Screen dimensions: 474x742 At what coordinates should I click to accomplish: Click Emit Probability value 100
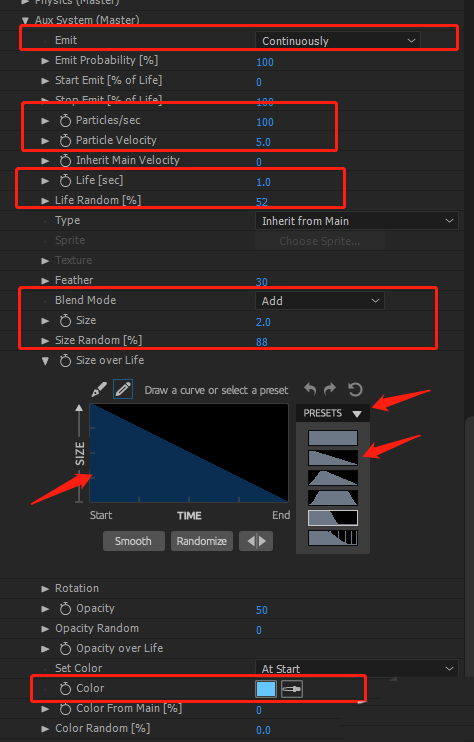click(x=265, y=62)
